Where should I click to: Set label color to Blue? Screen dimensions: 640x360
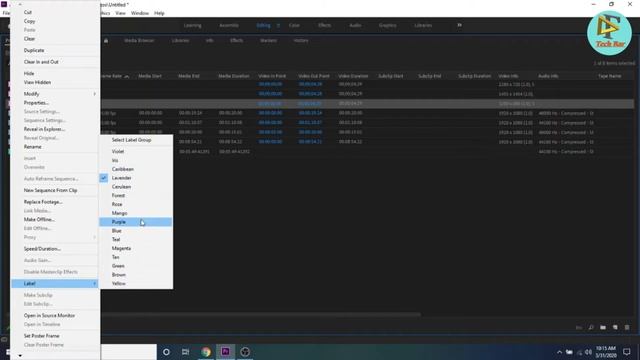click(117, 231)
